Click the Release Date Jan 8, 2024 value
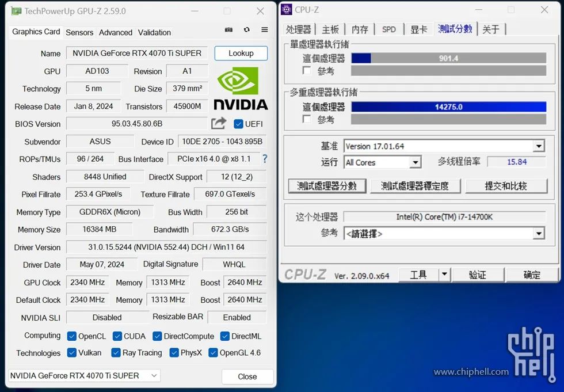The width and height of the screenshot is (564, 392). [93, 106]
